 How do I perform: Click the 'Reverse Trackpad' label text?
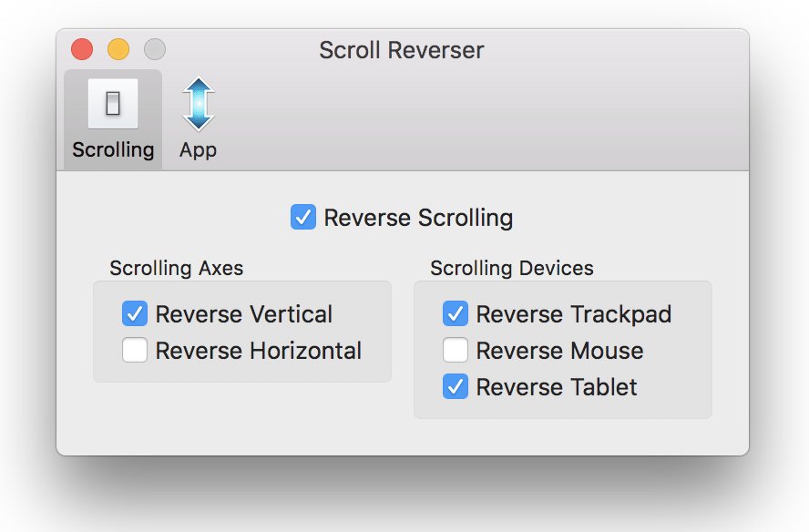click(574, 314)
